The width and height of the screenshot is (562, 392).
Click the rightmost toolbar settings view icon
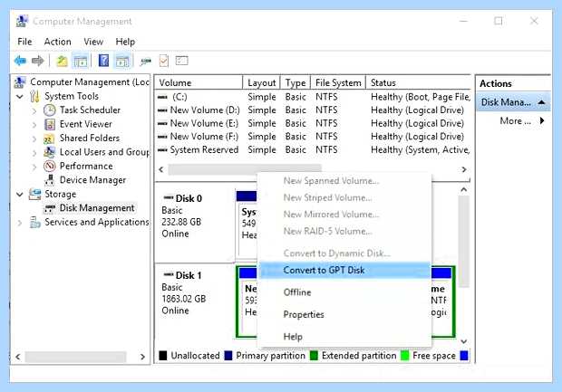[181, 61]
